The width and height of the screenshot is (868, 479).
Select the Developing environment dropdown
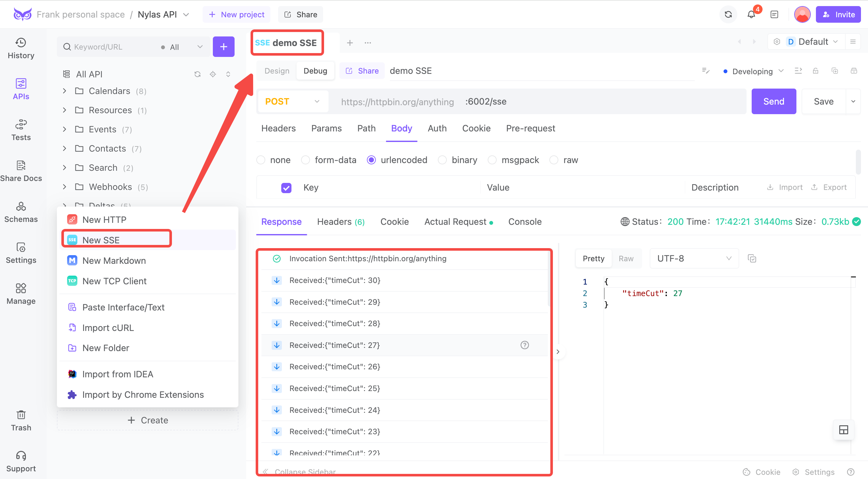tap(754, 71)
